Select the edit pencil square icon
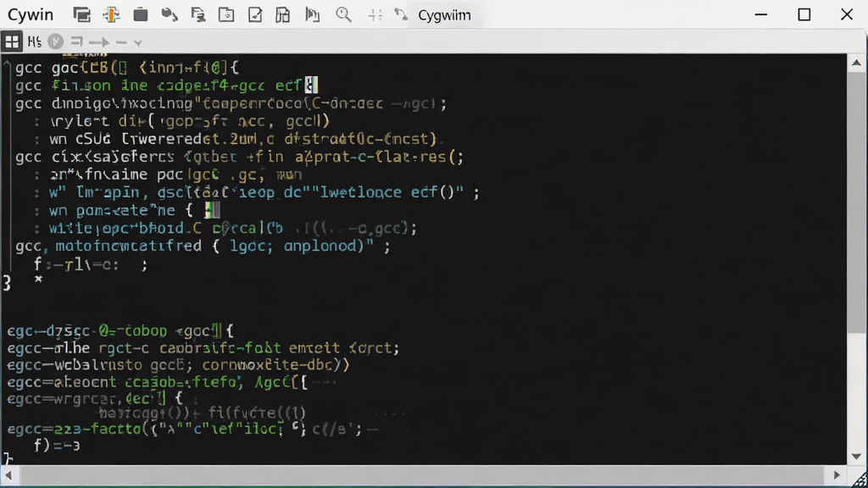 click(255, 15)
